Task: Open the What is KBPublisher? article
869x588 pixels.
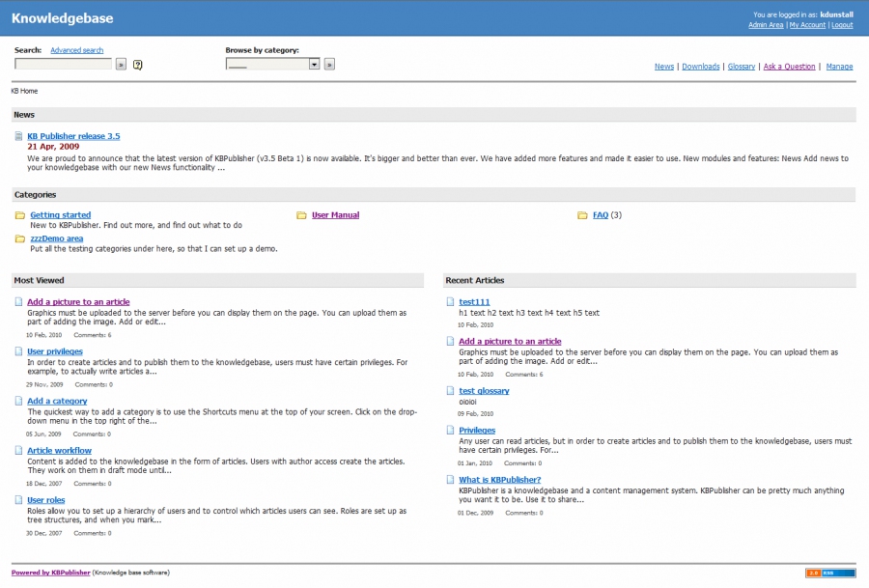Action: (500, 480)
